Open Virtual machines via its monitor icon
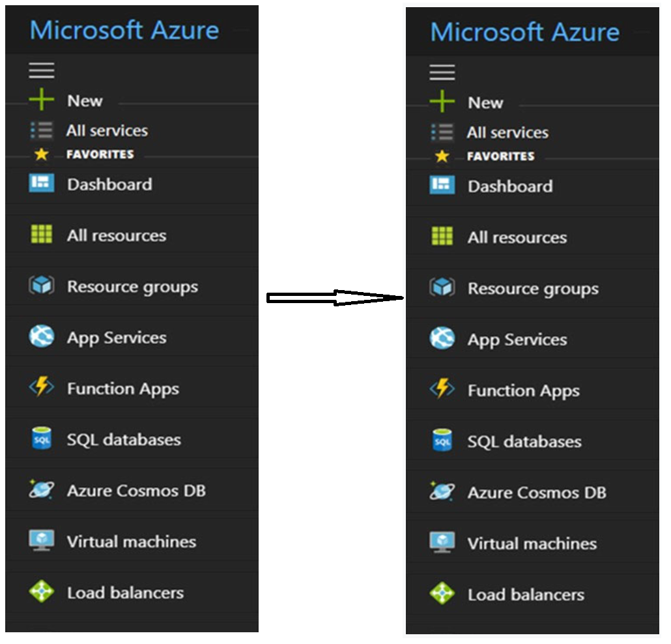This screenshot has width=671, height=644. [42, 541]
